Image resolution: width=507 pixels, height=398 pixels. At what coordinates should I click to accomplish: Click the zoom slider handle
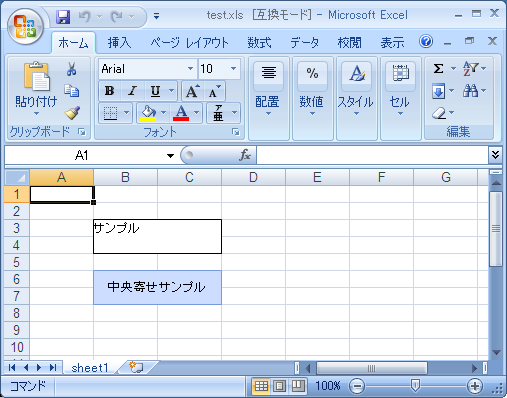click(415, 386)
